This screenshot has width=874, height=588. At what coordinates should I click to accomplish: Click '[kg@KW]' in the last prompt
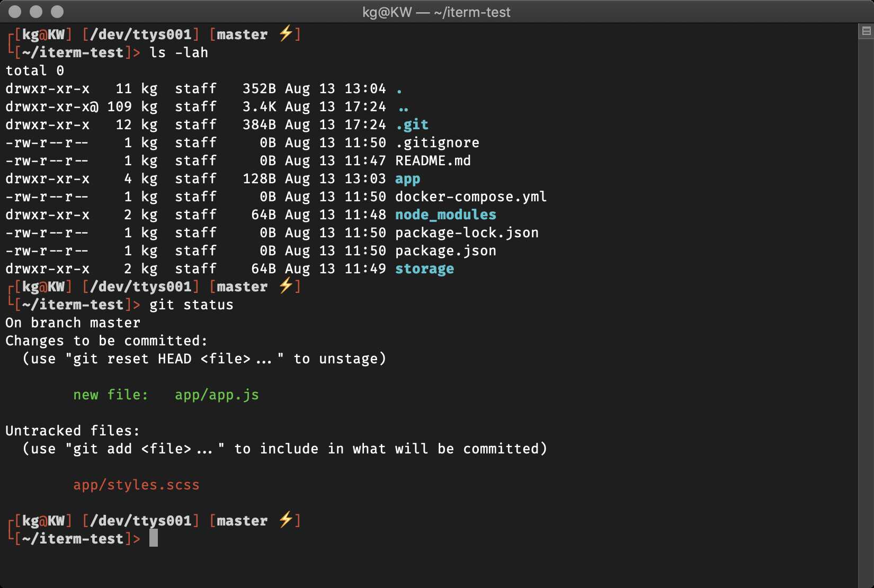[43, 521]
